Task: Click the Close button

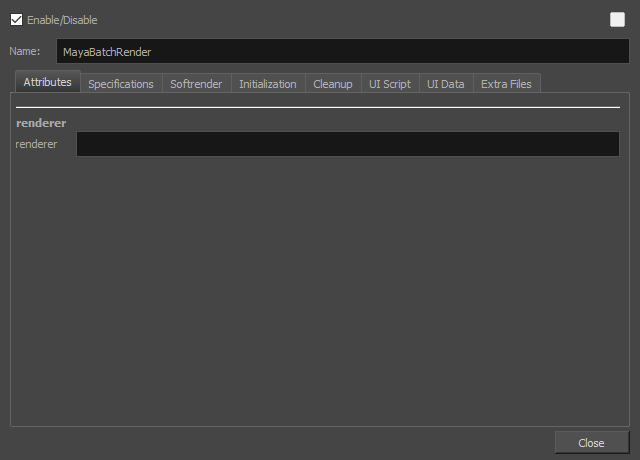Action: pos(591,442)
